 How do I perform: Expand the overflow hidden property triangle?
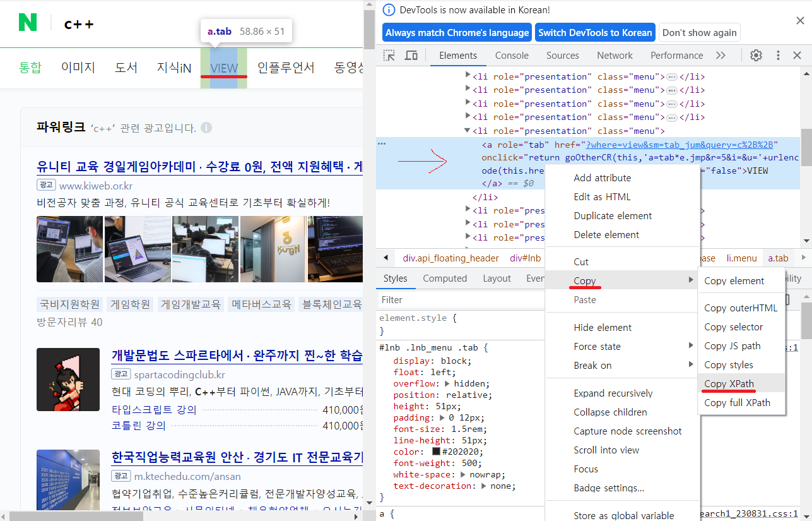coord(447,384)
